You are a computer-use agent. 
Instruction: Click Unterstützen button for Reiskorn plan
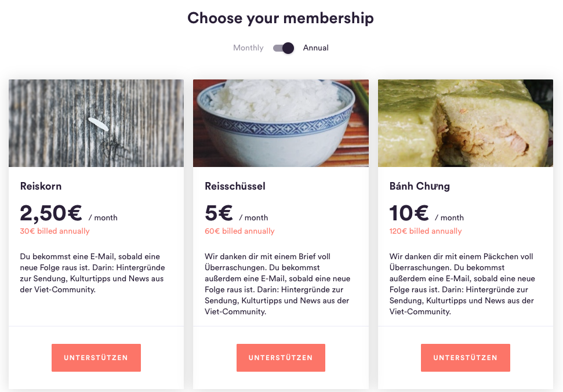pos(96,358)
